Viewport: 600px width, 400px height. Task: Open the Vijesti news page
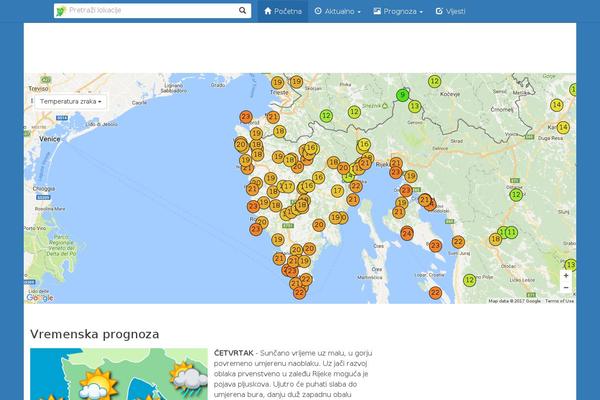coord(450,11)
